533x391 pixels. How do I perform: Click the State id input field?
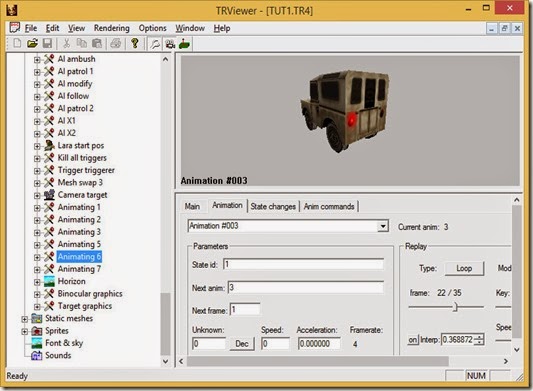(304, 265)
